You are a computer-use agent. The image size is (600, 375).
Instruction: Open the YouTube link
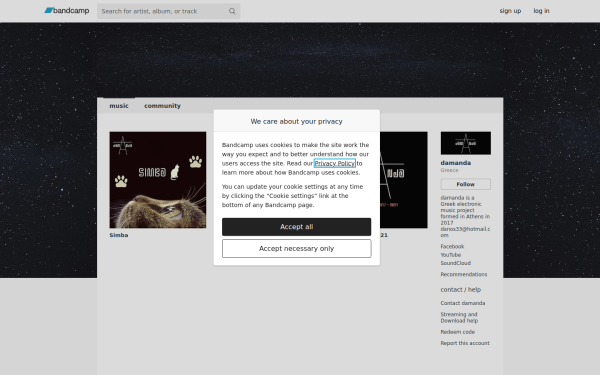[451, 255]
